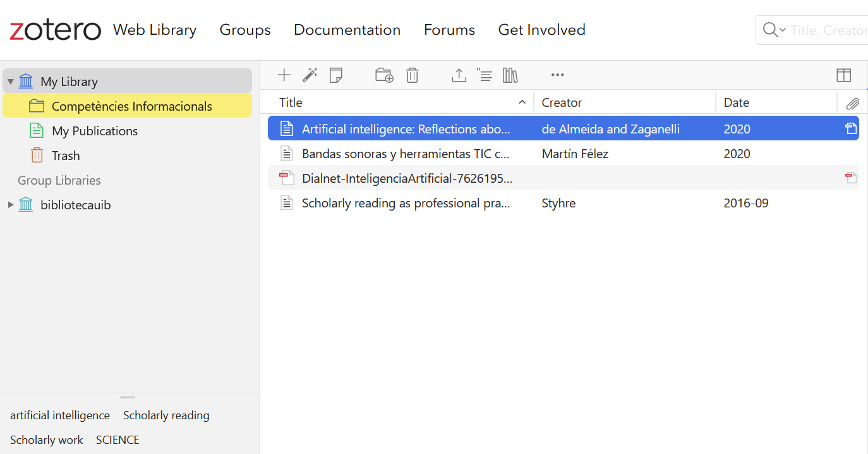Expand the bibliotecauib group library
Image resolution: width=868 pixels, height=454 pixels.
10,205
